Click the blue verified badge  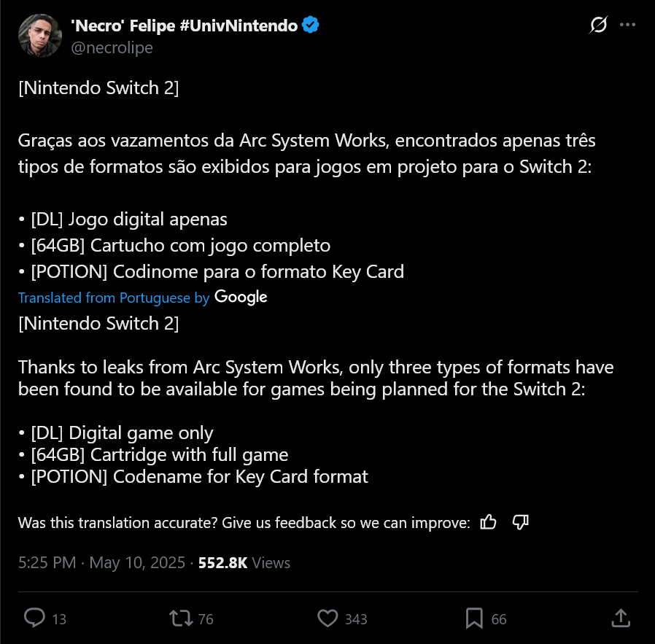pyautogui.click(x=311, y=25)
